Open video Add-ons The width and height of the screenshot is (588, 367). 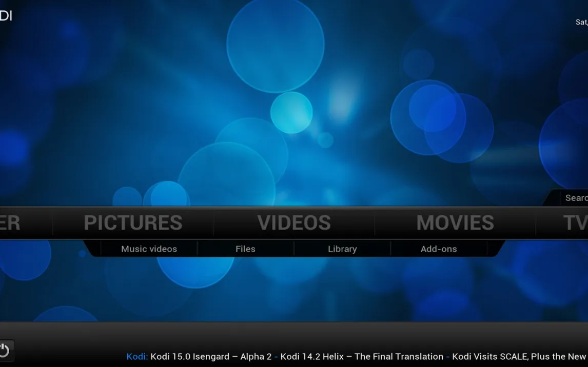click(x=439, y=249)
